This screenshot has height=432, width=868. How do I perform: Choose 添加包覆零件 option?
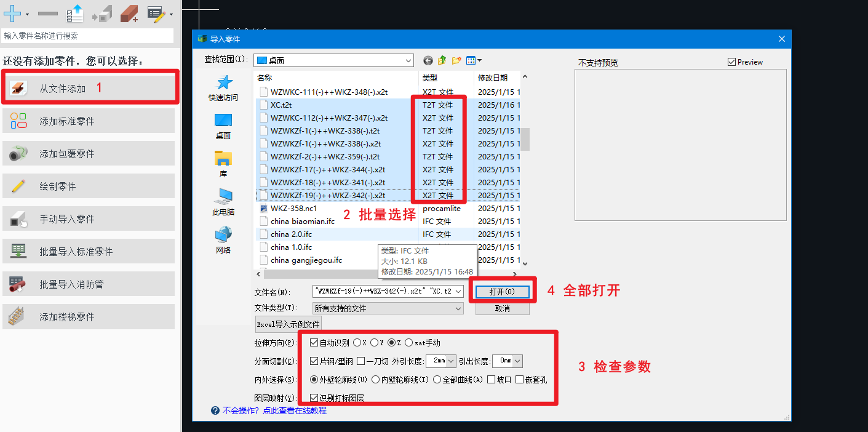click(x=89, y=154)
